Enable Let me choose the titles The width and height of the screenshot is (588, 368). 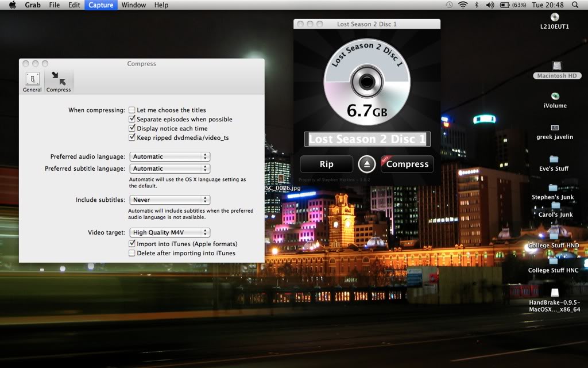pos(132,110)
